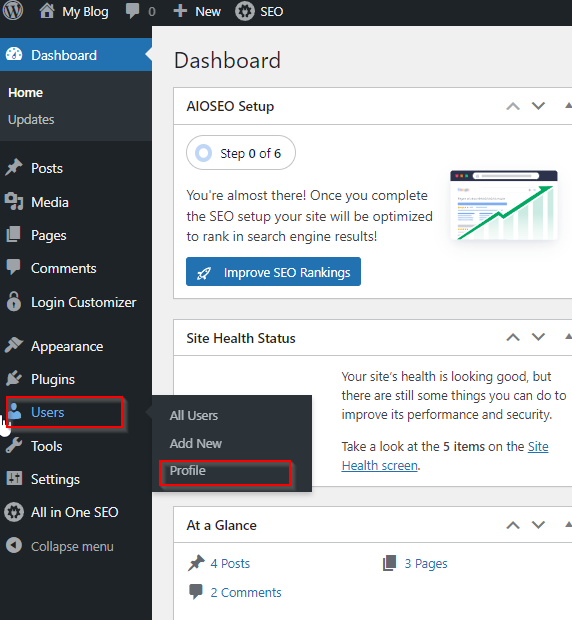Open Pages menu label

pos(49,236)
